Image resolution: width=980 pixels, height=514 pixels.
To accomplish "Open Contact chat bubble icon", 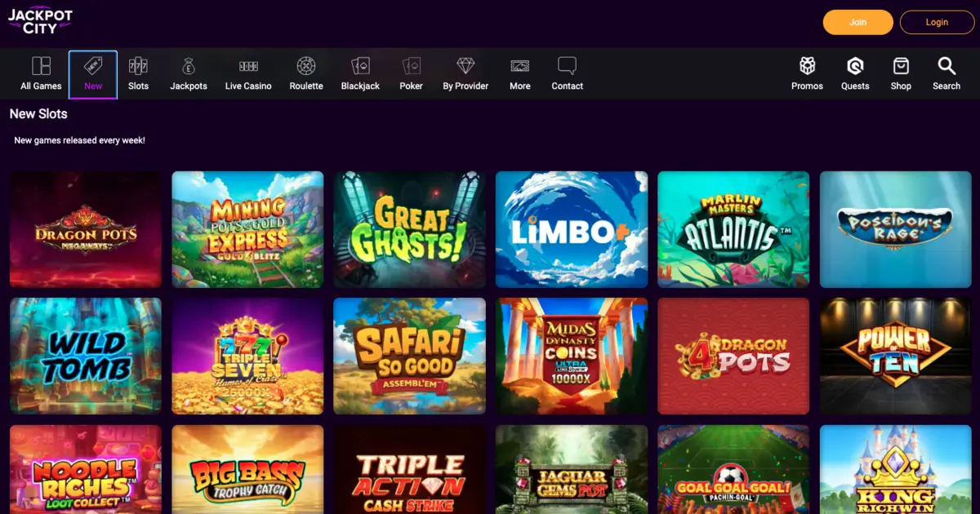I will [567, 66].
